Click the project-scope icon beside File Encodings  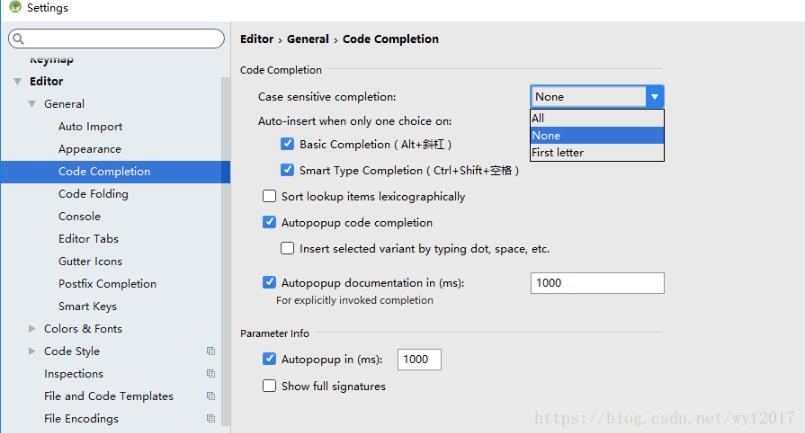coord(211,419)
